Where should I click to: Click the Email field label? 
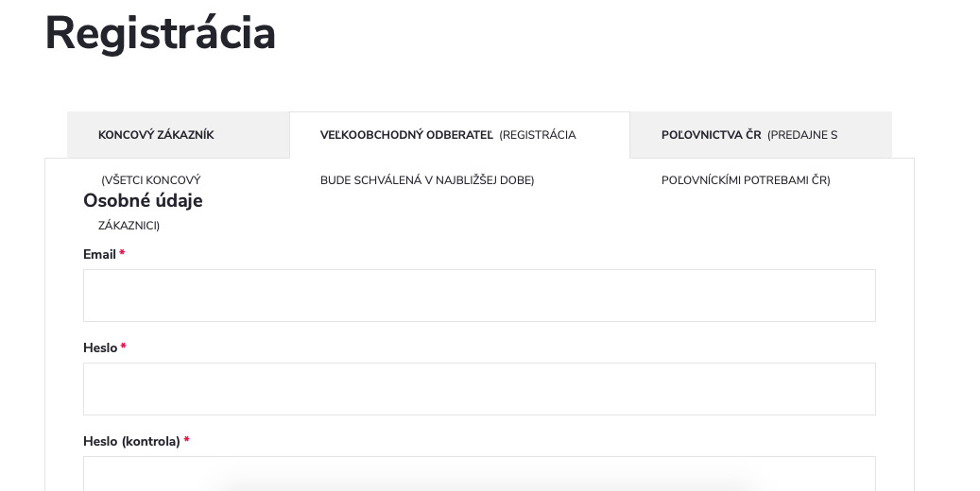[99, 255]
